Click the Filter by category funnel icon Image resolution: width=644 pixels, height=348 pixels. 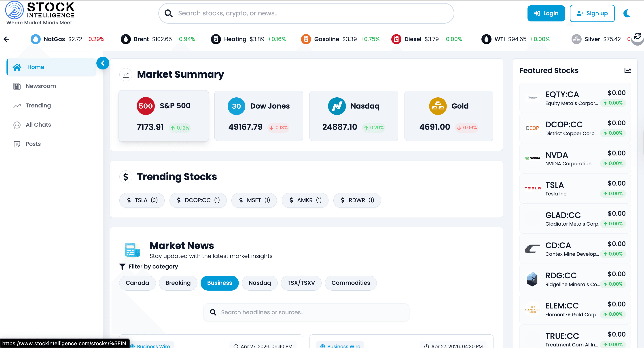point(122,267)
